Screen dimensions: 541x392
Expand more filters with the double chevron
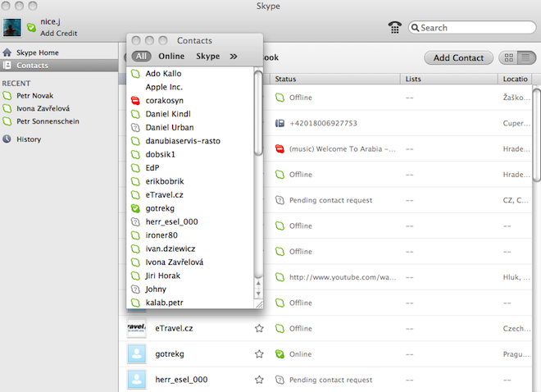pyautogui.click(x=234, y=57)
